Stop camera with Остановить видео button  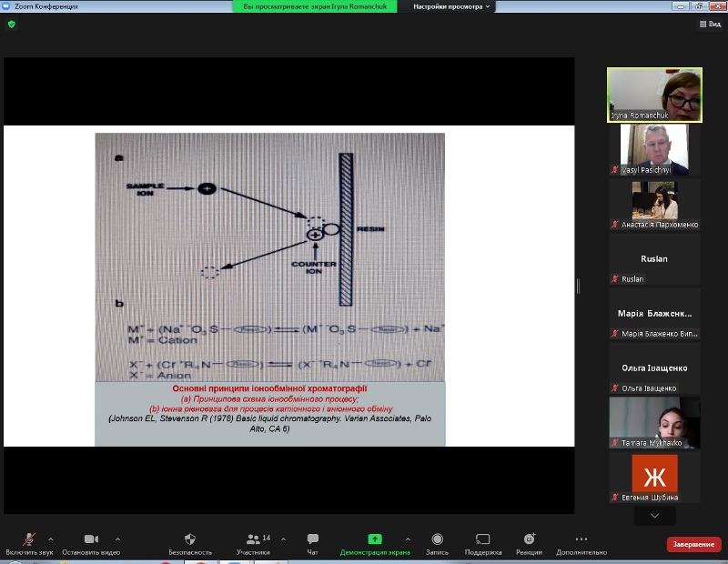pos(91,544)
